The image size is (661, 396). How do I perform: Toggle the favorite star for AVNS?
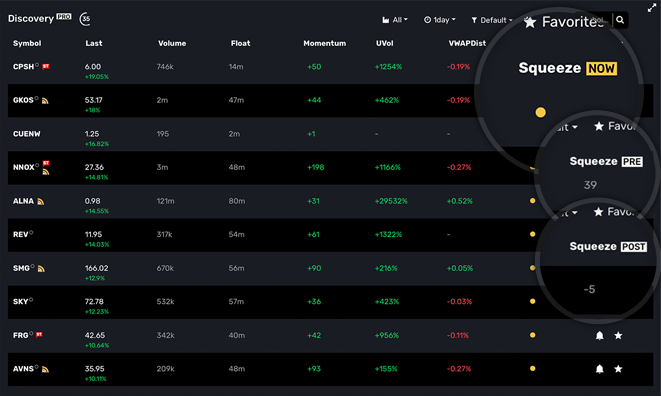(618, 369)
